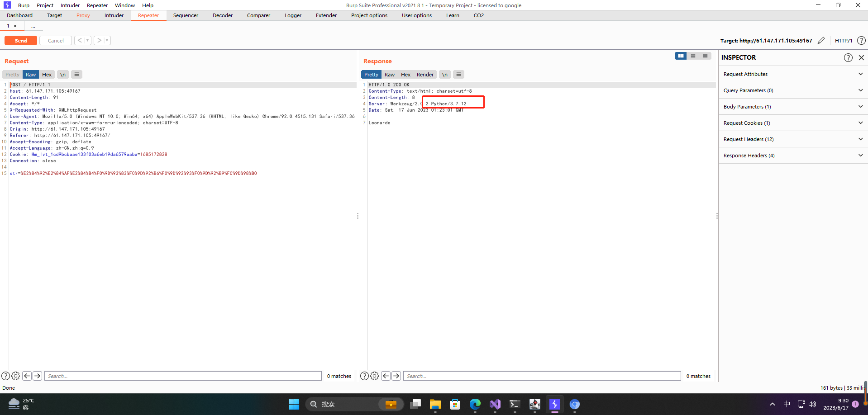Viewport: 868px width, 415px height.
Task: Select Response Hex view
Action: pyautogui.click(x=406, y=75)
